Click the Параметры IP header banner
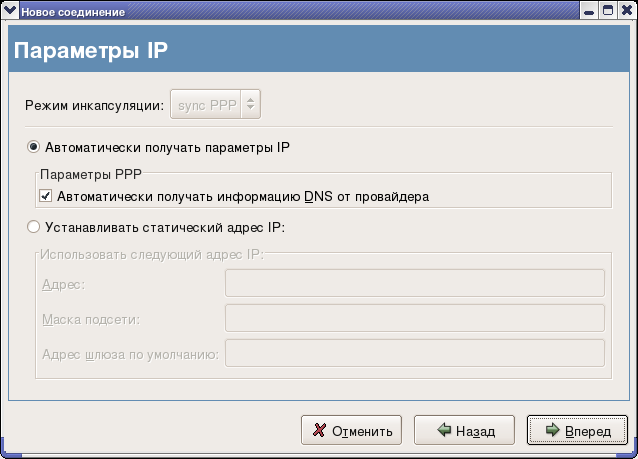The image size is (638, 459). (x=319, y=49)
